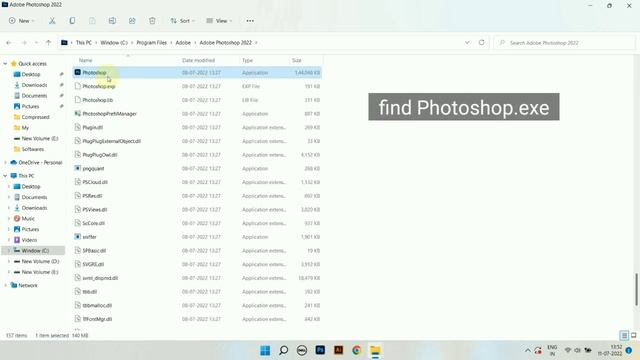Select the Photoshop application file
The image size is (640, 360).
coord(198,73)
